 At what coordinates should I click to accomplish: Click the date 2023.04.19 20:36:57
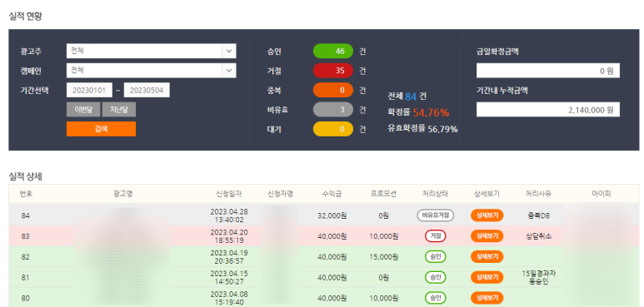point(229,256)
